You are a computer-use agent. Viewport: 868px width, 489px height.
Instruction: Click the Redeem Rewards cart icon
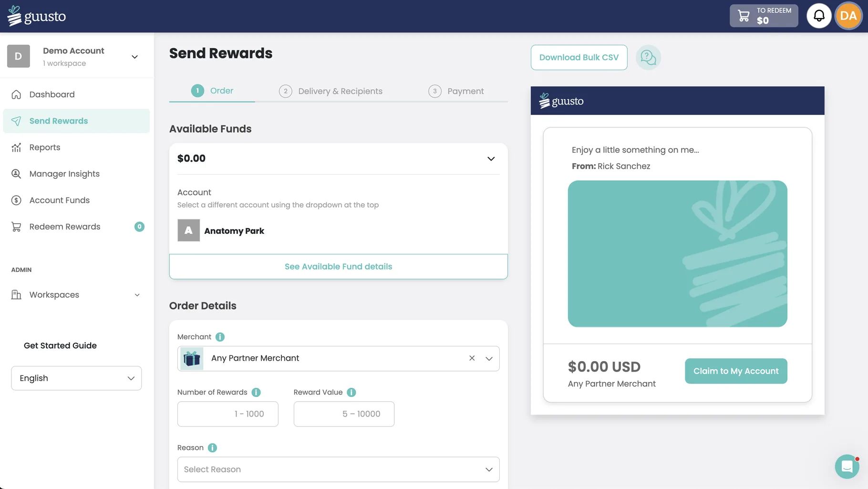tap(16, 227)
